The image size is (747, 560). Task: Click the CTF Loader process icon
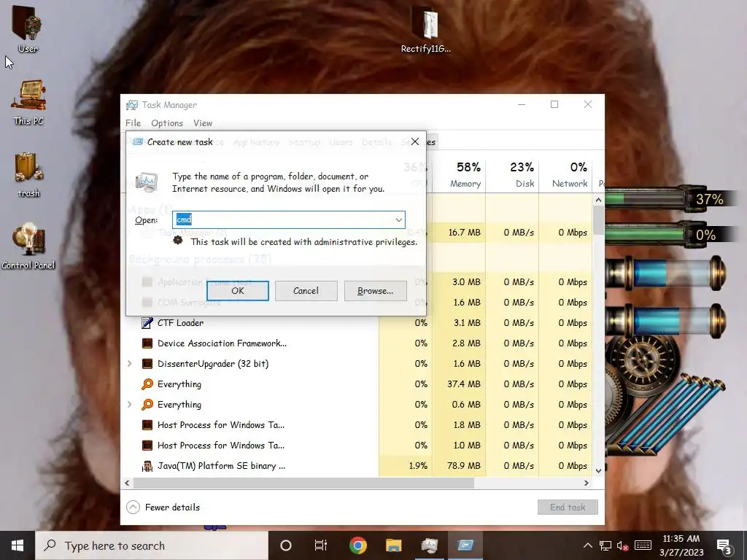click(x=147, y=323)
